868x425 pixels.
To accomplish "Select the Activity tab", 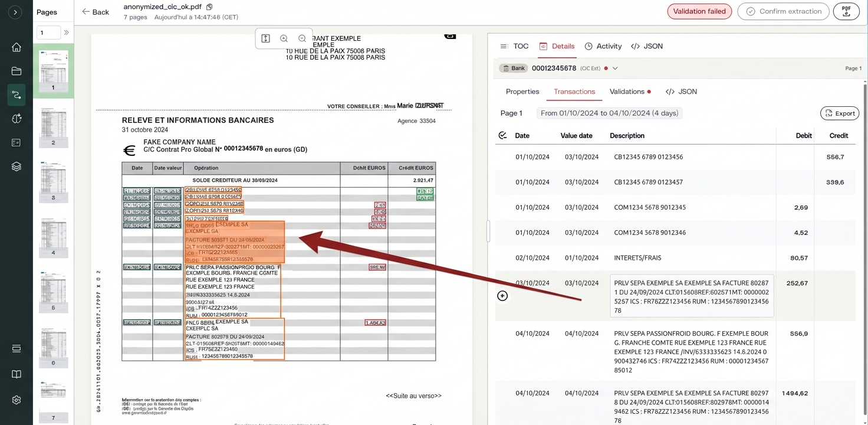I will (603, 46).
